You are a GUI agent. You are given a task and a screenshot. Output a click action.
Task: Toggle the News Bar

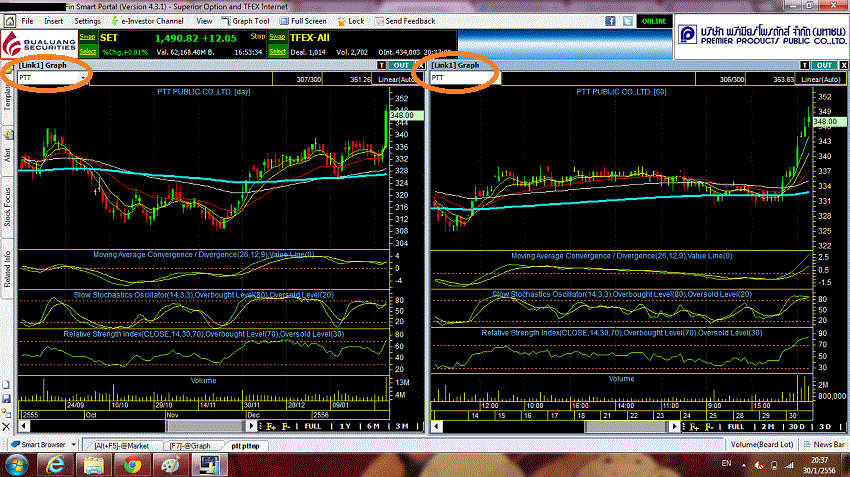tap(824, 444)
